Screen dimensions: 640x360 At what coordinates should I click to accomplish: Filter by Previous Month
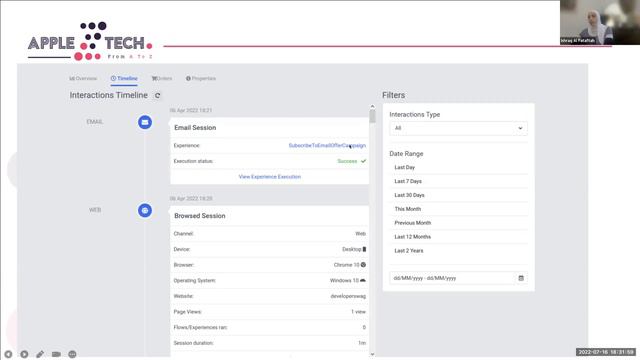tap(413, 223)
